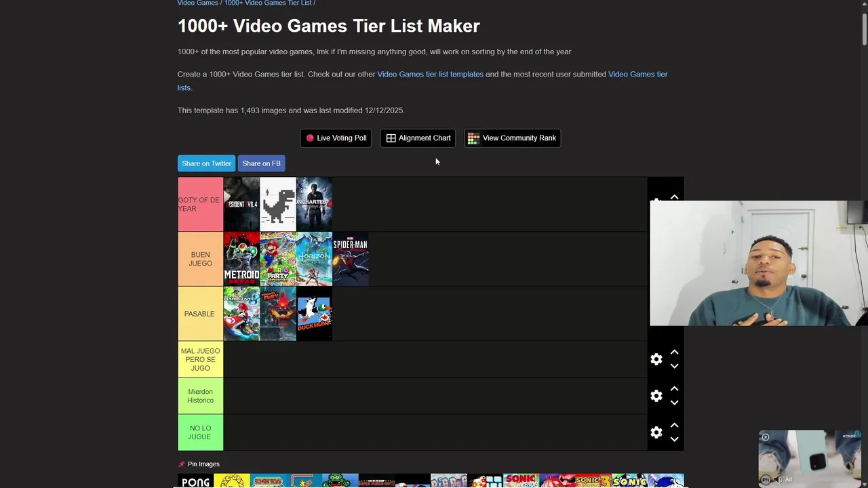Viewport: 868px width, 488px height.
Task: Select Mario Kart cover in PASABLE row
Action: pos(241,314)
